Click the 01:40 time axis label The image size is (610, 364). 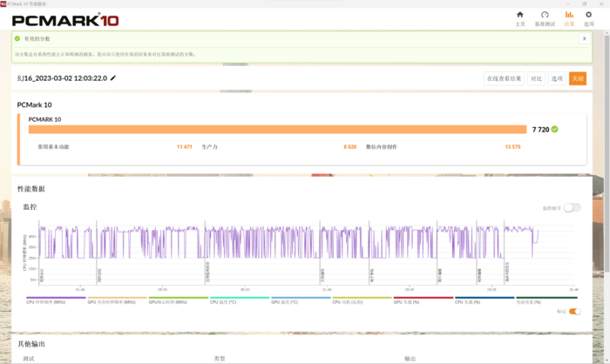[80, 290]
